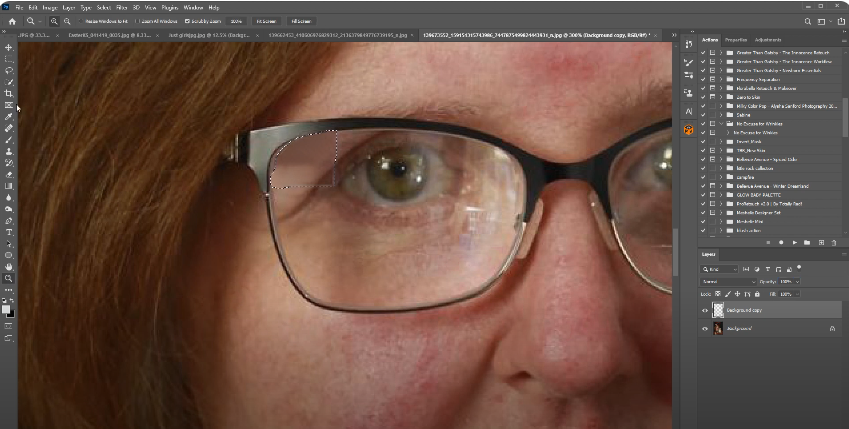Open the Fill slider dropdown
The image size is (849, 429).
(x=796, y=294)
